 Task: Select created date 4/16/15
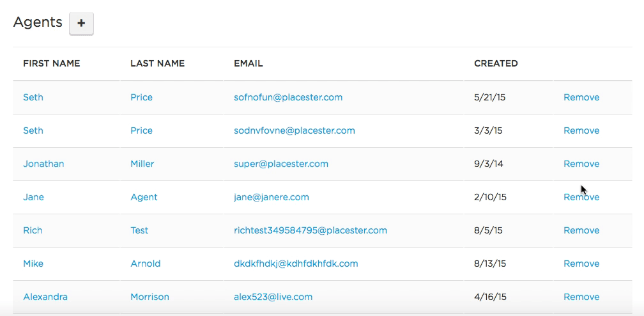(490, 297)
